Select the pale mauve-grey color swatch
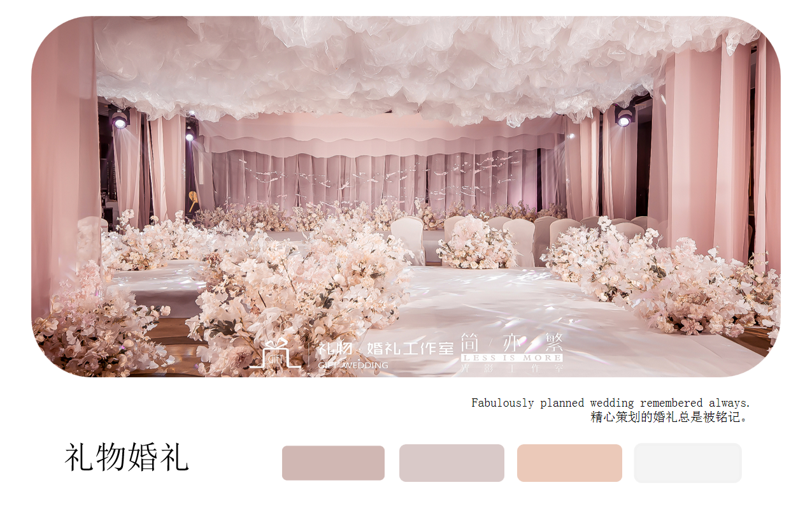The height and width of the screenshot is (508, 812). click(452, 463)
